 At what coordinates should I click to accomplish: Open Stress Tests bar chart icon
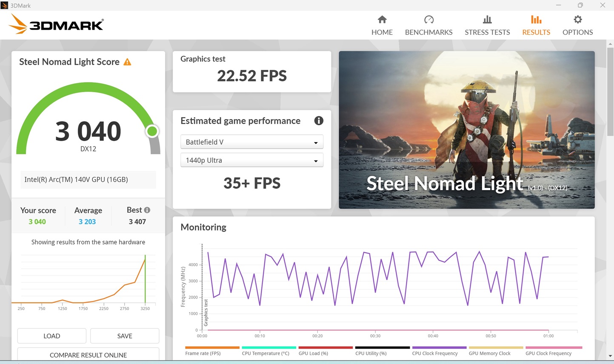click(x=487, y=20)
